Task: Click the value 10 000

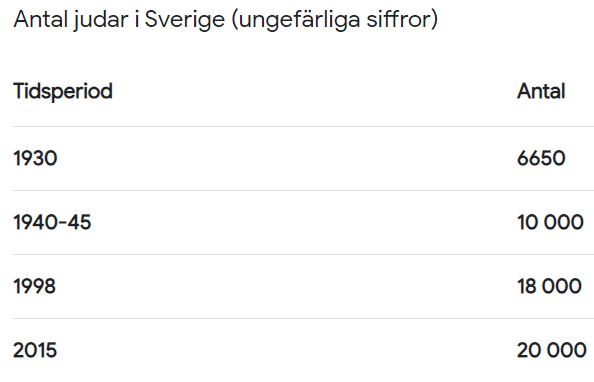Action: click(550, 222)
